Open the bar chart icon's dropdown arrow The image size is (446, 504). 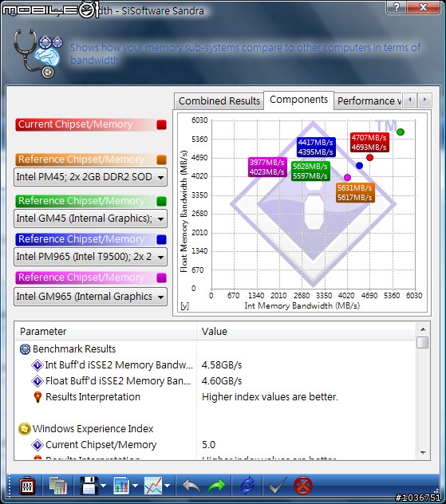pos(135,486)
